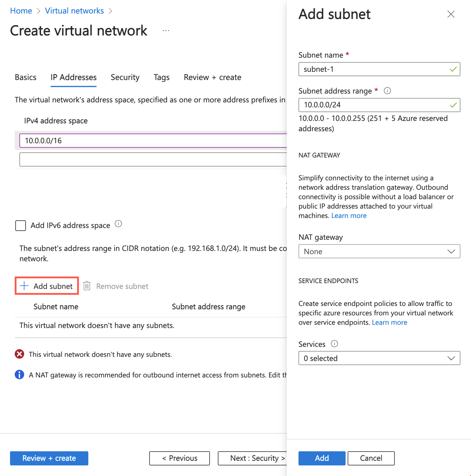
Task: Open the Review + create tab
Action: [212, 77]
